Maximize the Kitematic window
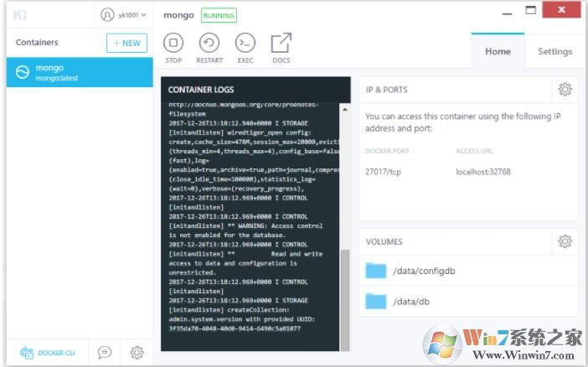 [530, 10]
